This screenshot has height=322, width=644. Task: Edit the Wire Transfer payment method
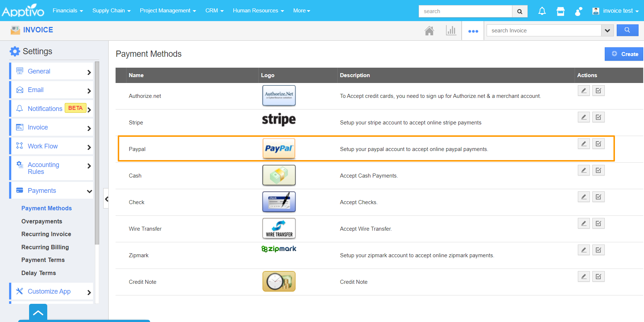click(x=584, y=223)
